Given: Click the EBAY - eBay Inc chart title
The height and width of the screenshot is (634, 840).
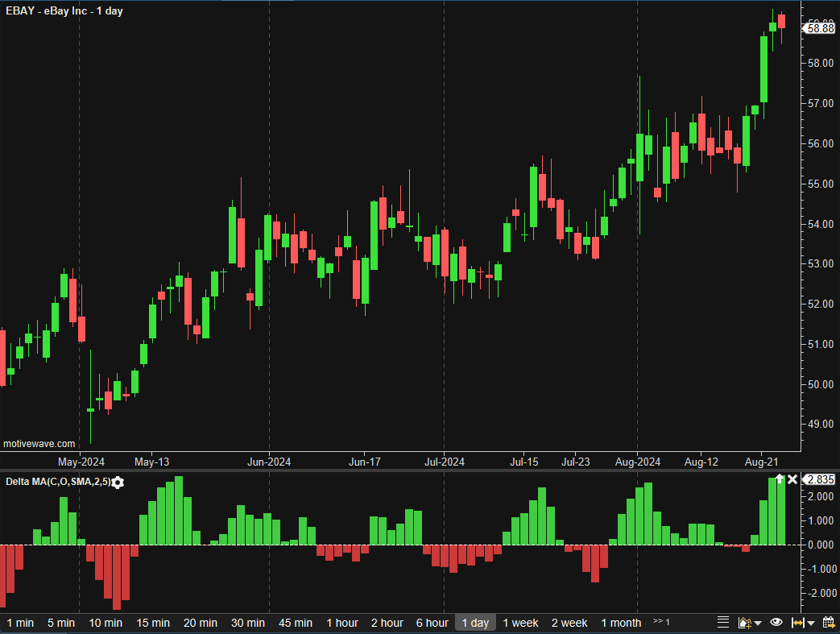Looking at the screenshot, I should [x=64, y=11].
